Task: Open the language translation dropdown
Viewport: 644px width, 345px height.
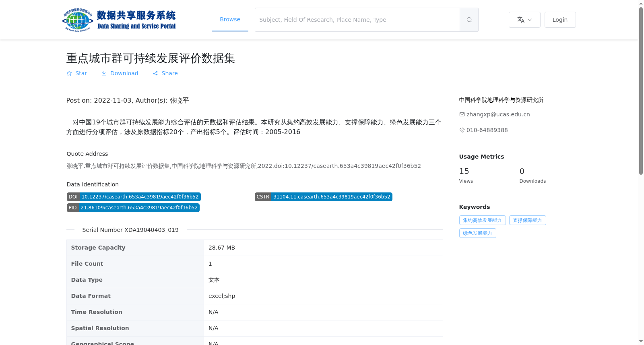Action: point(524,20)
